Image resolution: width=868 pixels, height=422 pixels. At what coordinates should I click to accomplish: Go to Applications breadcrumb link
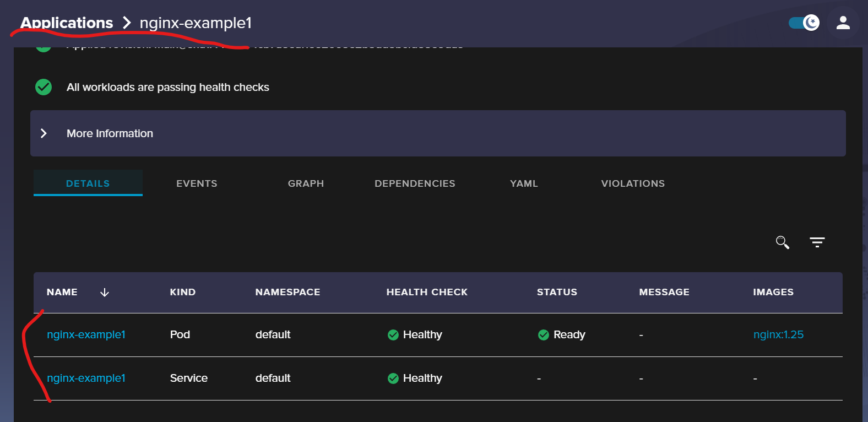[x=67, y=23]
